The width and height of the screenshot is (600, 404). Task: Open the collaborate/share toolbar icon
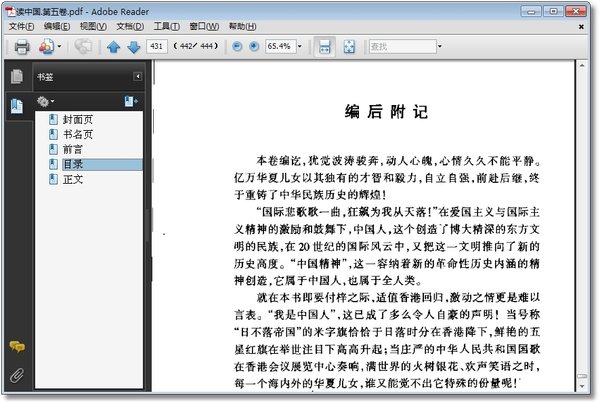pos(46,47)
